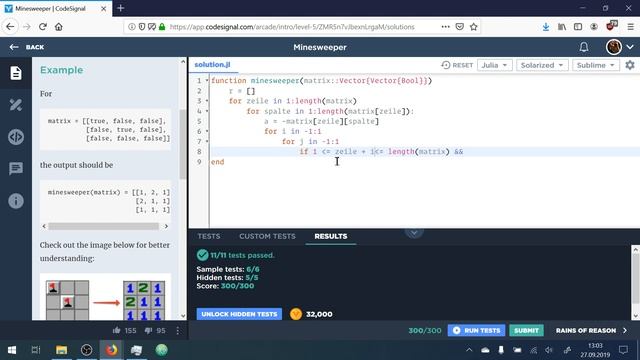This screenshot has height=360, width=640.
Task: Open the comments chat icon in sidebar
Action: 16,168
